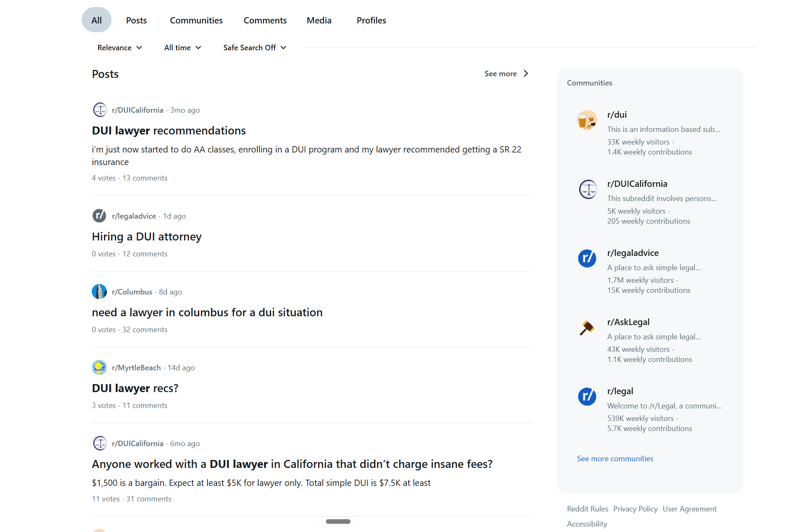Open post 'DUI lawyer recommendations'

[169, 131]
